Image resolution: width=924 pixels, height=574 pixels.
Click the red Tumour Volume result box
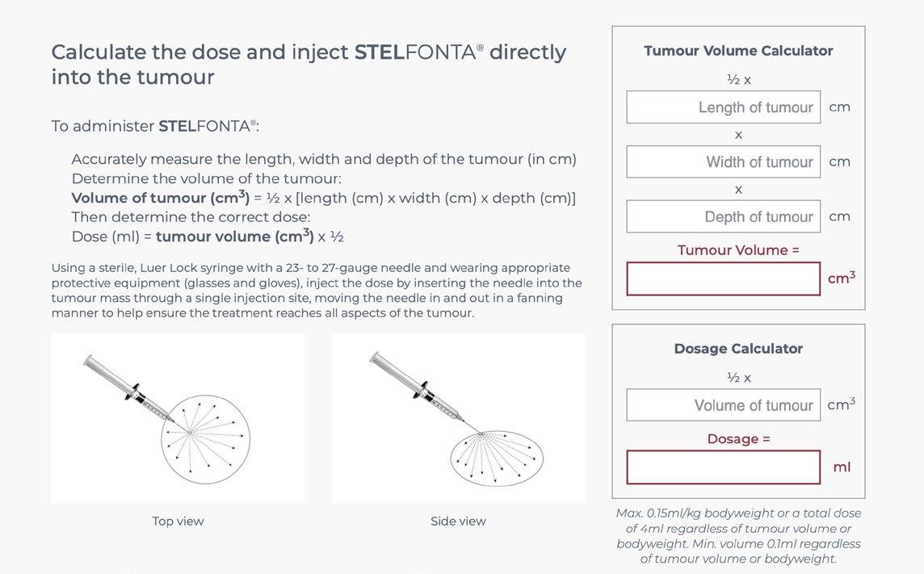(723, 279)
